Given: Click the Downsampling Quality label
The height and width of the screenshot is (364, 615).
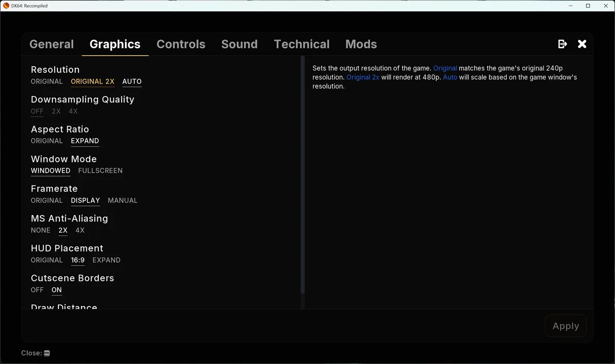Looking at the screenshot, I should click(83, 99).
